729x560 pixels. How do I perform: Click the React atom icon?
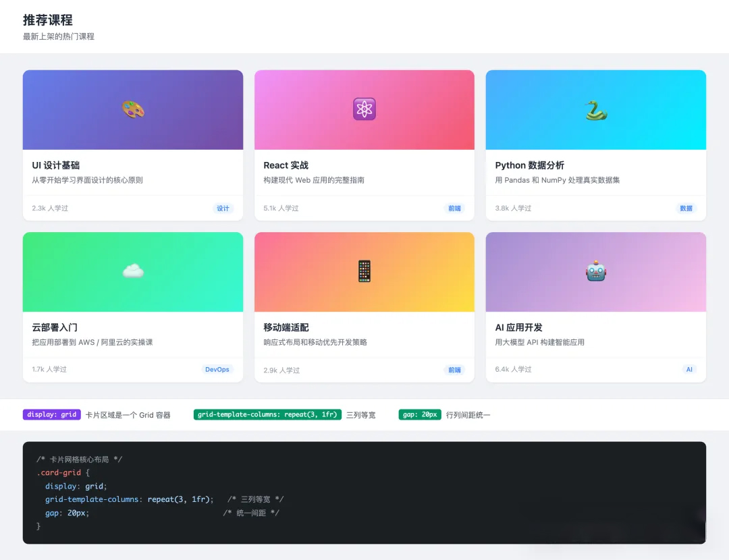tap(364, 109)
